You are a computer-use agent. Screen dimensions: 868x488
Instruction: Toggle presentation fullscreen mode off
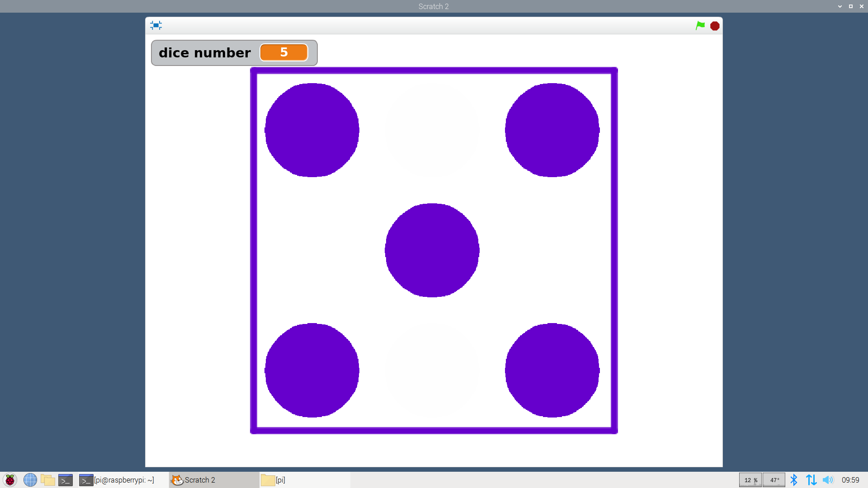tap(156, 25)
